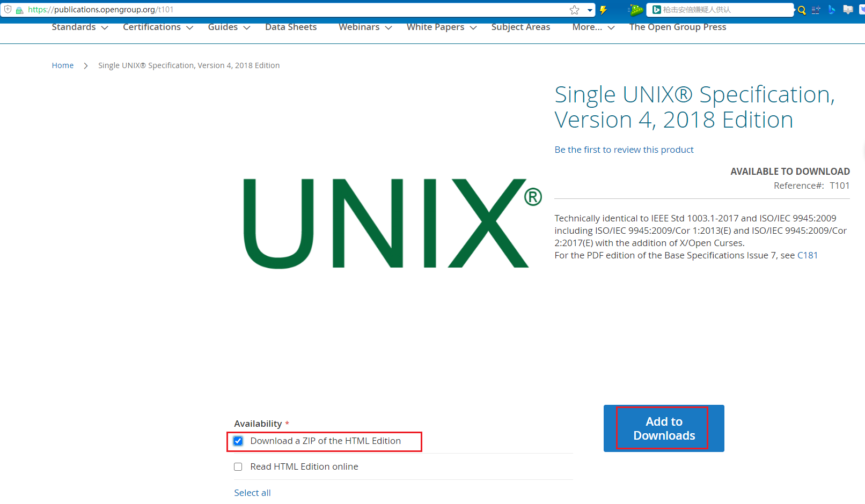Open the downloads toolbar icon
Image resolution: width=865 pixels, height=504 pixels.
click(848, 10)
